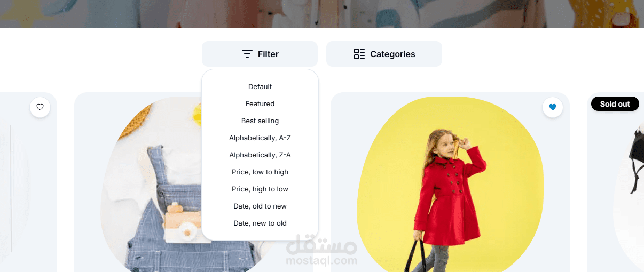Sort by Price, high to low
This screenshot has width=644, height=272.
coord(260,189)
